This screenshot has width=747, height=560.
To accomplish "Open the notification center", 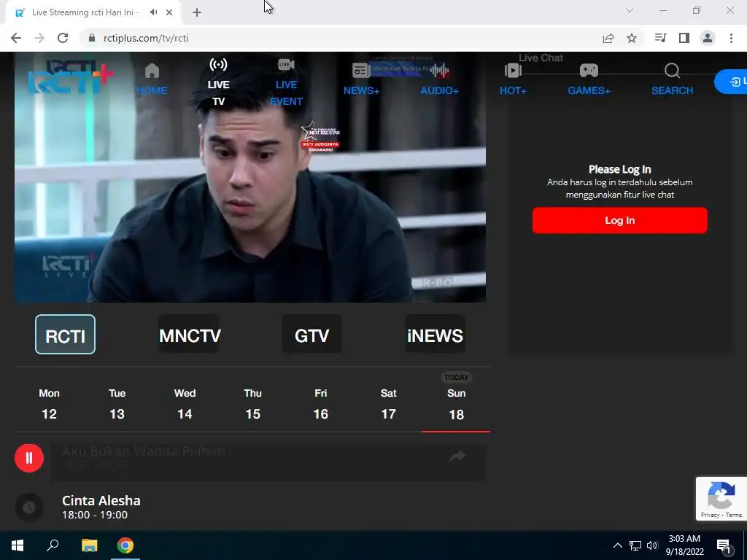I will pyautogui.click(x=724, y=545).
